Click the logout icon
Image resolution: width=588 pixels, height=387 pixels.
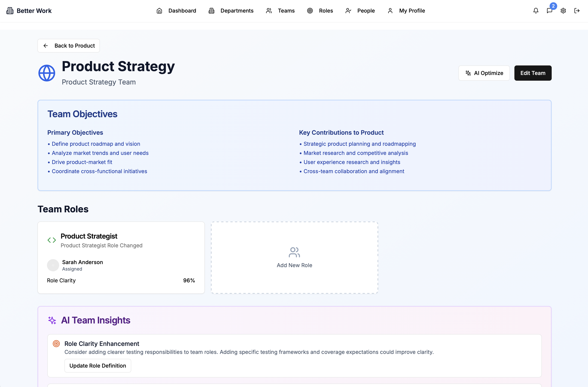(577, 11)
